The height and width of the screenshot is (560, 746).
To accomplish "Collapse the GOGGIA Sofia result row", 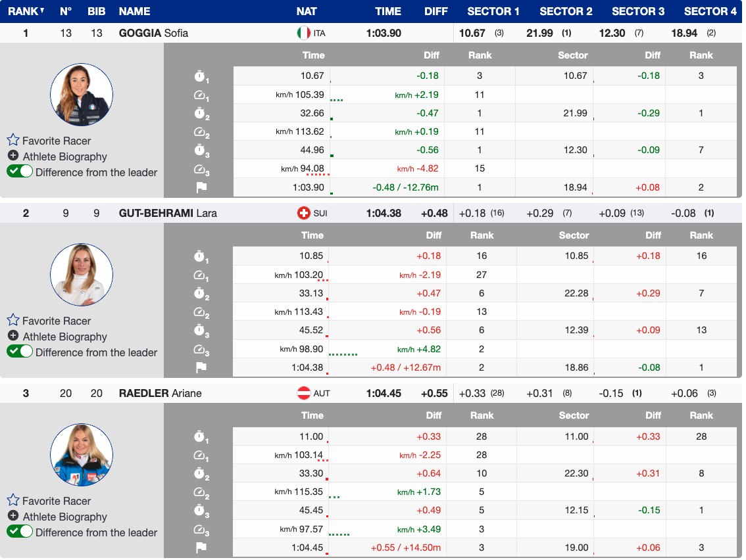I will click(x=153, y=33).
